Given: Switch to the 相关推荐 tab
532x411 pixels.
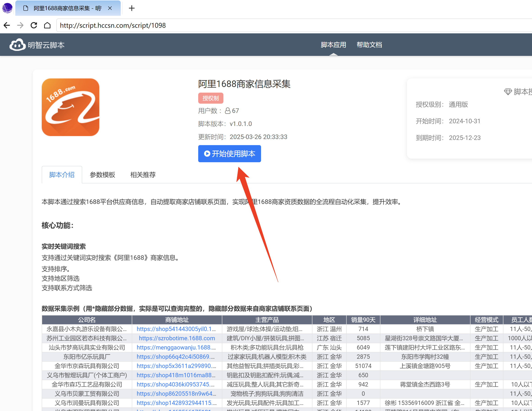Looking at the screenshot, I should [x=143, y=175].
